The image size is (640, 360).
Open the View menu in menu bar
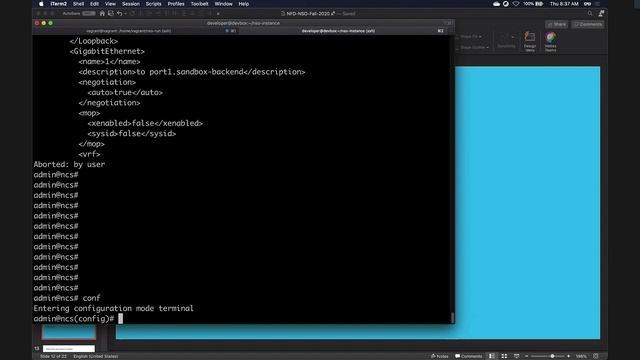pyautogui.click(x=110, y=4)
